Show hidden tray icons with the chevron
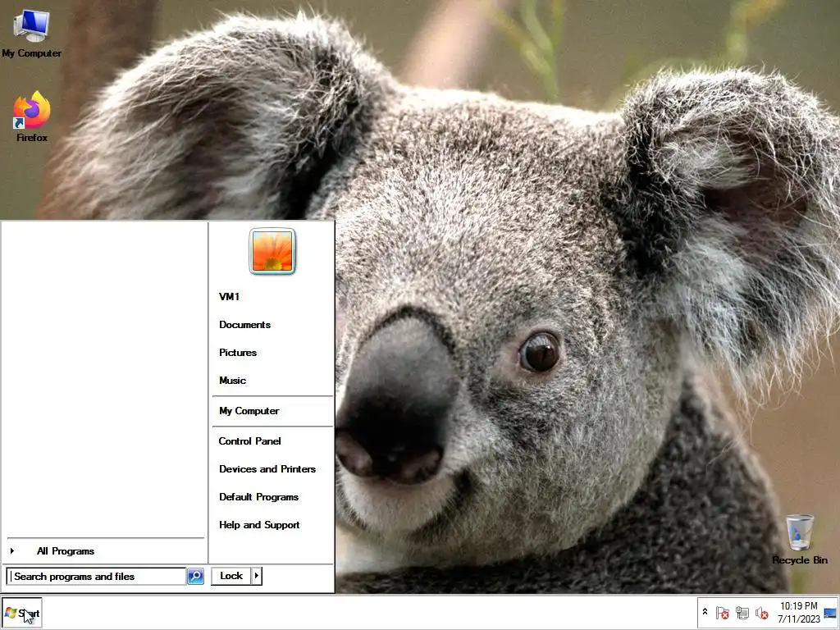 coord(705,612)
